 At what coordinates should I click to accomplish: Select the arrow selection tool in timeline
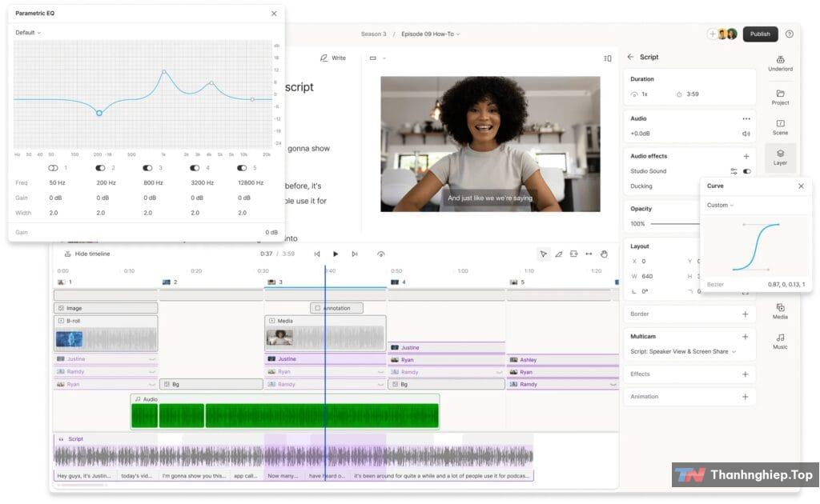[x=544, y=254]
